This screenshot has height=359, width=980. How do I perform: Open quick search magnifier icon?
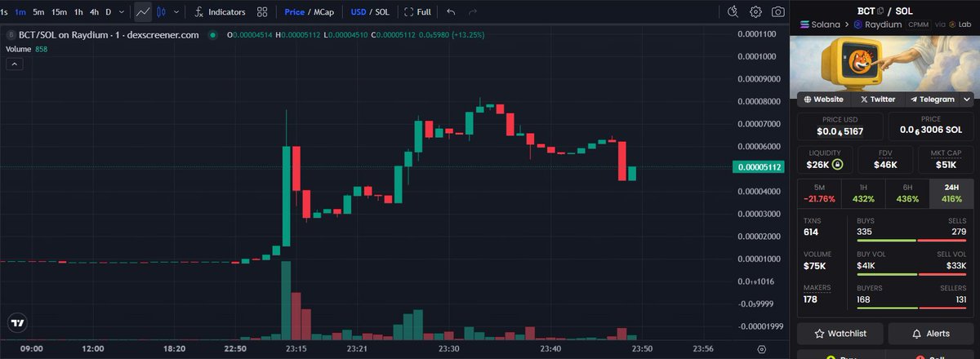click(x=733, y=12)
